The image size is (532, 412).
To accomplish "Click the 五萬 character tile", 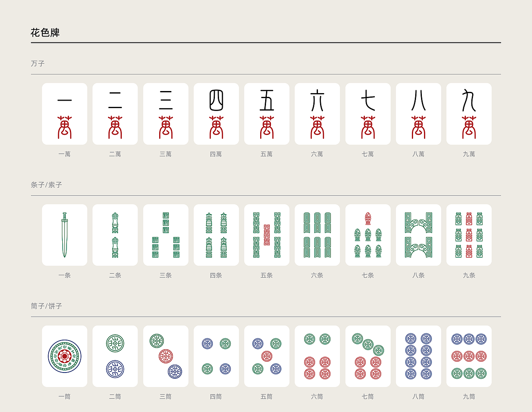I will 267,114.
